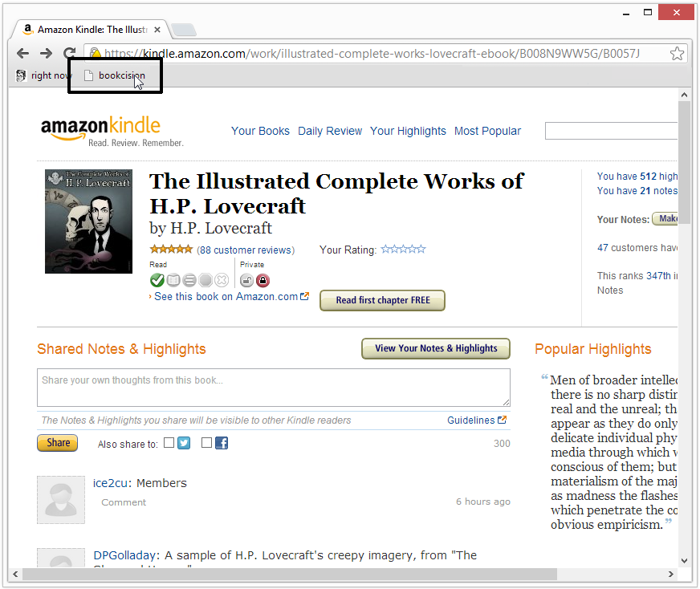Click the book title heading

point(336,193)
